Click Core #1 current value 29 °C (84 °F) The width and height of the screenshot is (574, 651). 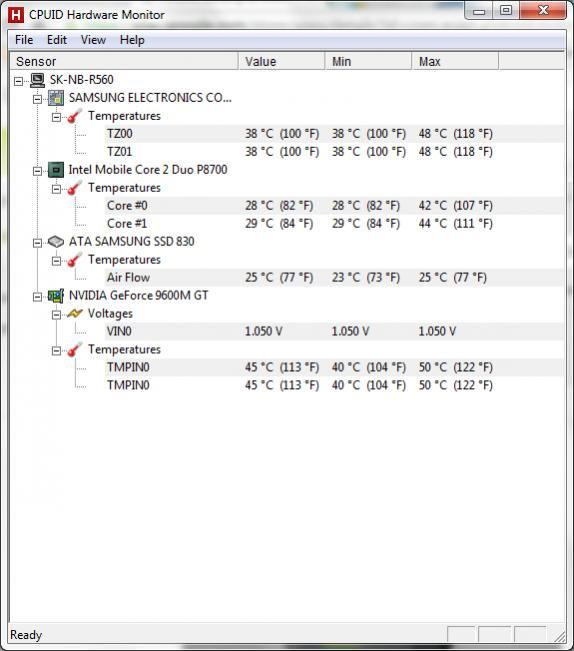(279, 223)
